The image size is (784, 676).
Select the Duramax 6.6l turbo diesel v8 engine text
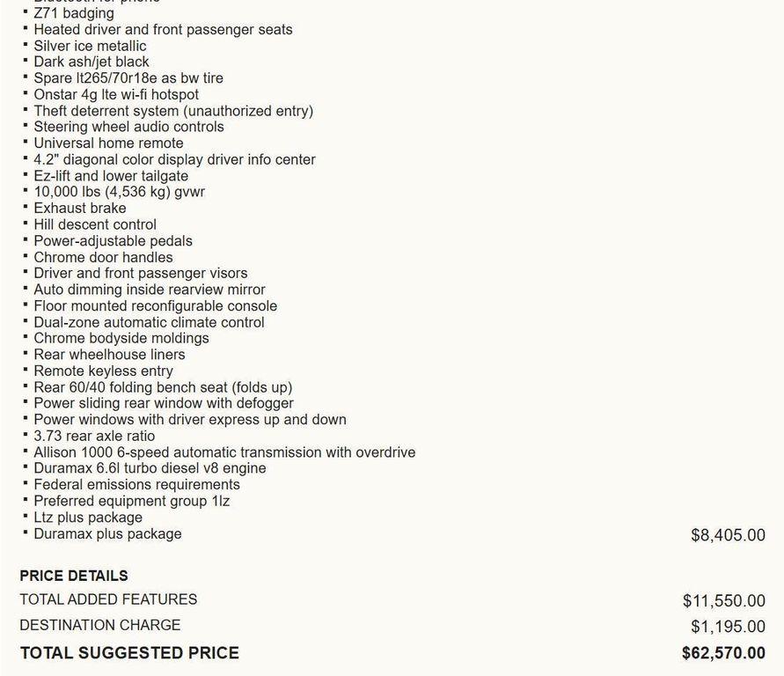[150, 468]
